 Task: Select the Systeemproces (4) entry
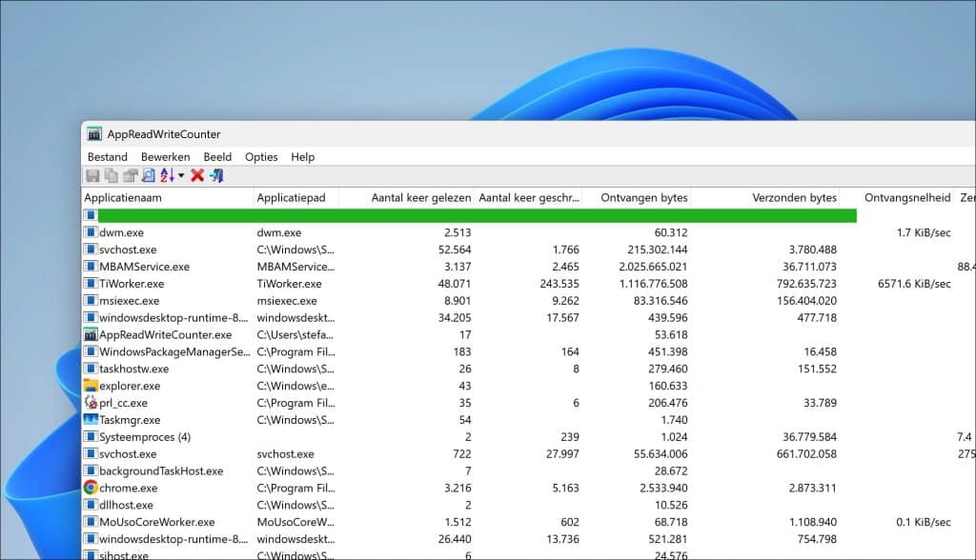[x=145, y=437]
